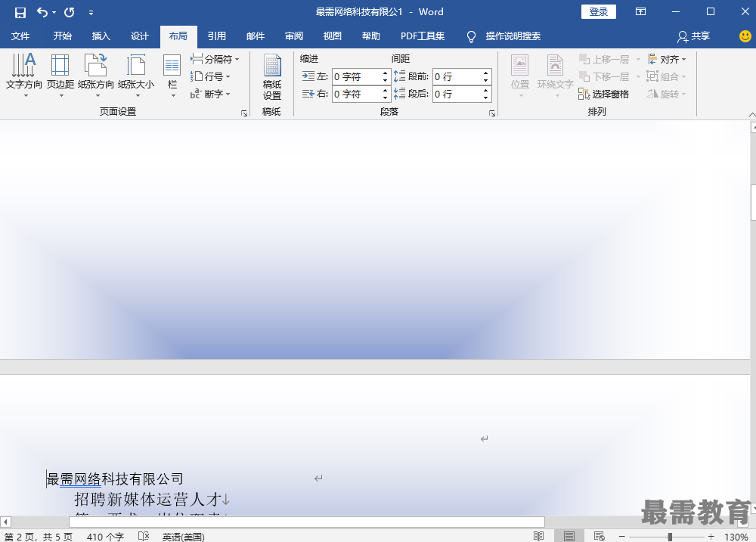Click the 位置 position icon

pos(520,76)
